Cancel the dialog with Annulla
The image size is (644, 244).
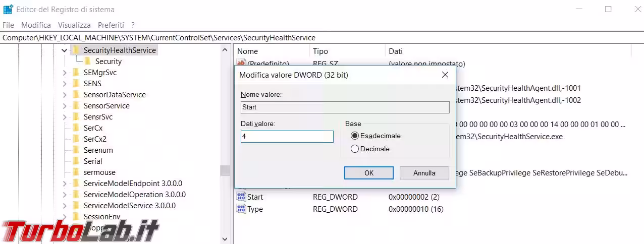pyautogui.click(x=424, y=173)
